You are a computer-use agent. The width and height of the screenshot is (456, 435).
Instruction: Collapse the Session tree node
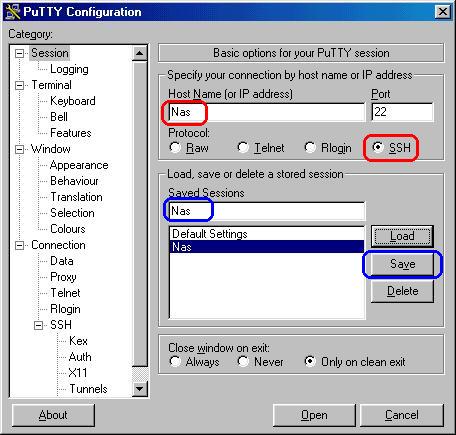[x=20, y=53]
